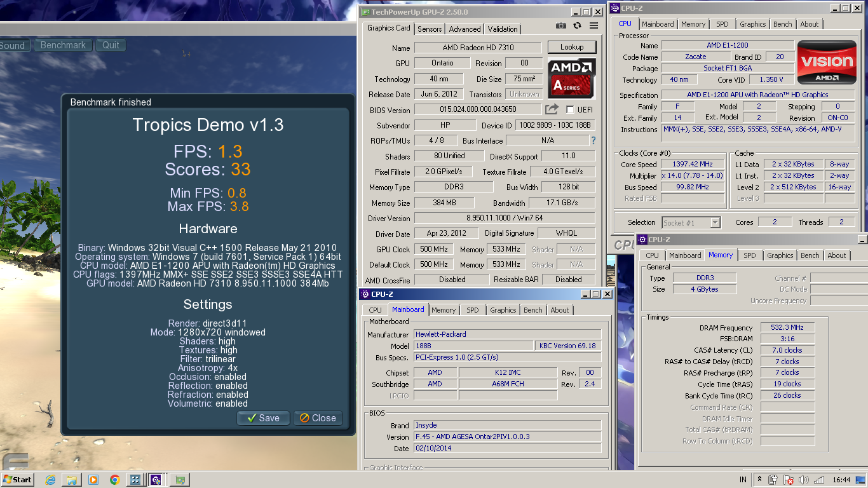Viewport: 868px width, 488px height.
Task: Click the Benchmark button in Tropics demo
Action: point(63,45)
